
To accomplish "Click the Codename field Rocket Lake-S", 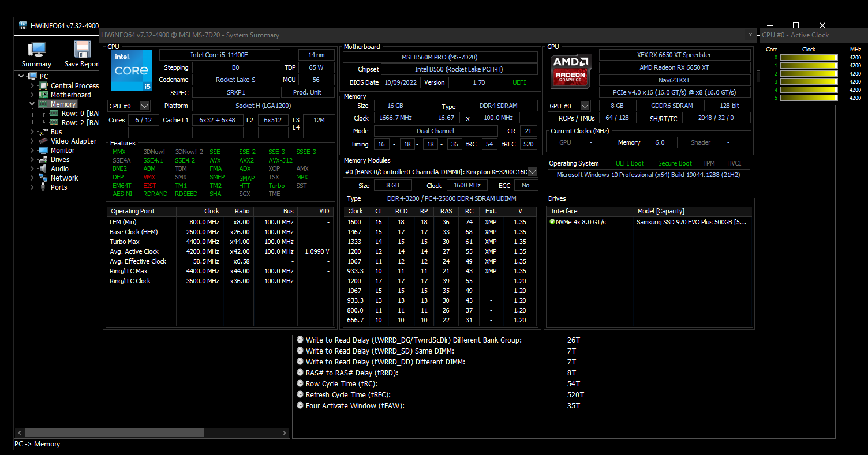I will 235,80.
